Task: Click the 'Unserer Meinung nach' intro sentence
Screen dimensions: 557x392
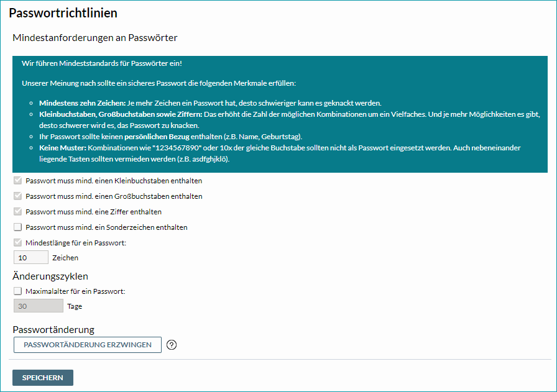Action: point(159,83)
